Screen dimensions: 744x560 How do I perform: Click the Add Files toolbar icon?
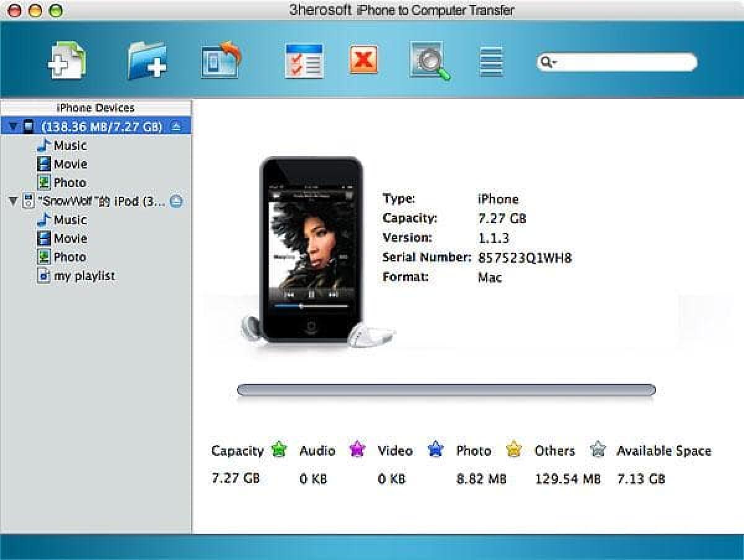[66, 59]
